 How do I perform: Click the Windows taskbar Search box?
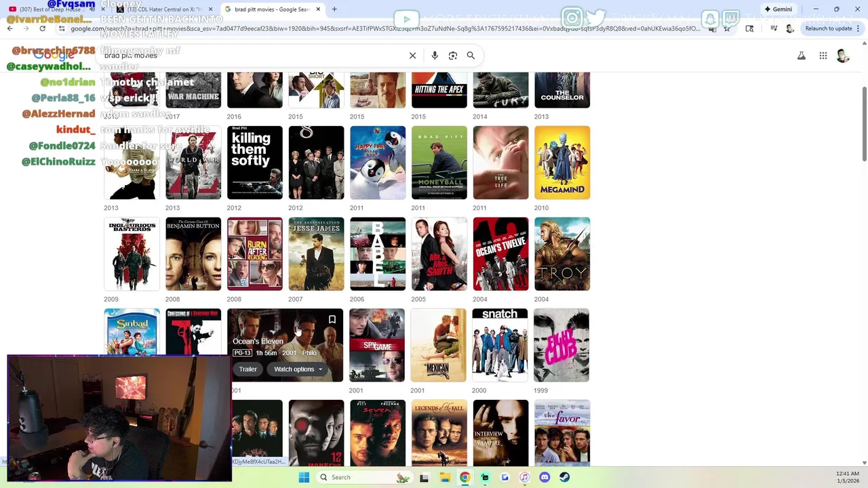click(x=365, y=477)
